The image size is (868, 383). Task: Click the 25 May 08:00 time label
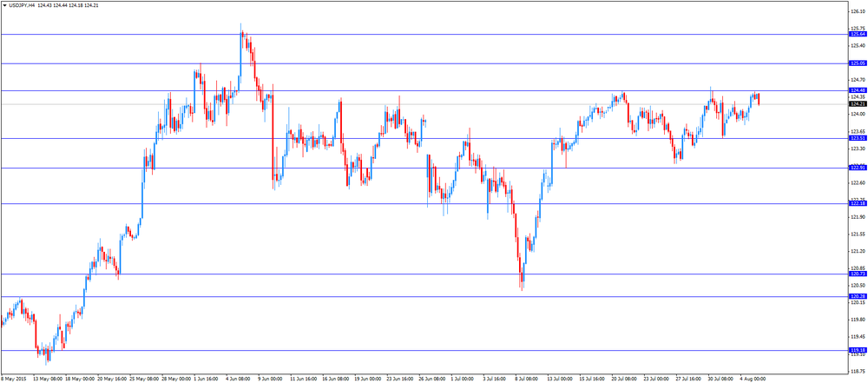[x=143, y=380]
